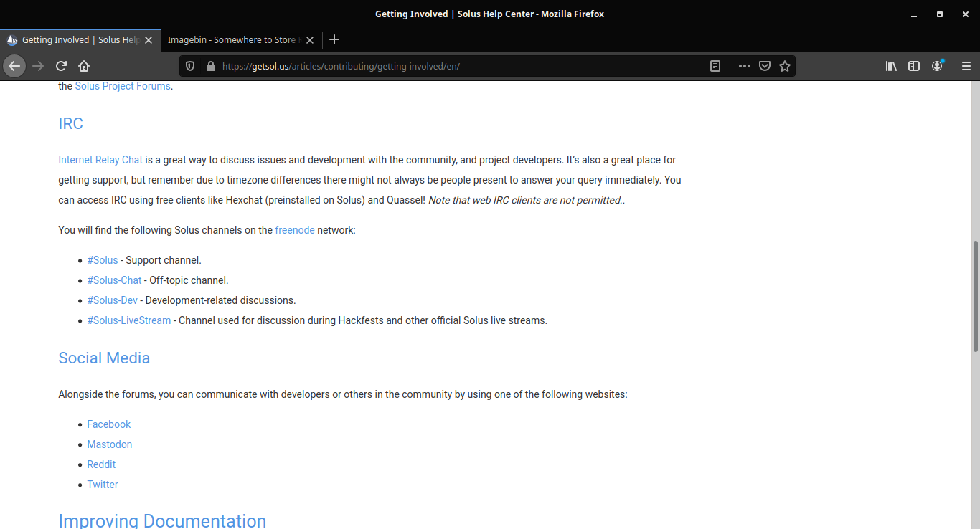Open the Firefox account icon
980x529 pixels.
pyautogui.click(x=937, y=66)
